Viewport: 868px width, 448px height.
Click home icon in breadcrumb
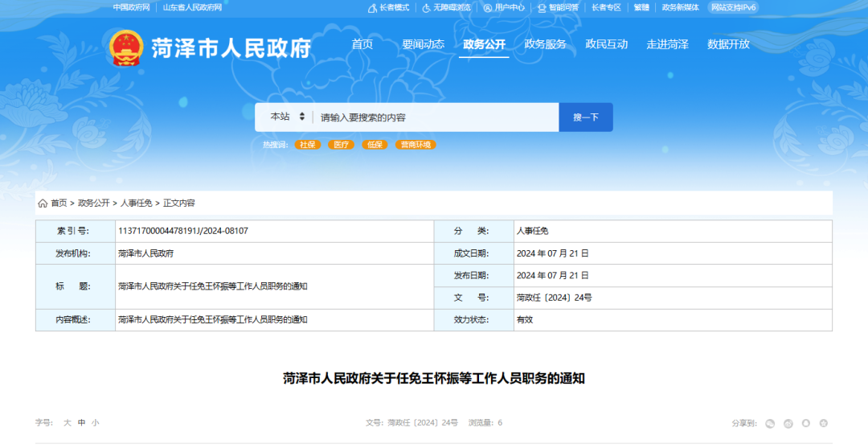43,203
